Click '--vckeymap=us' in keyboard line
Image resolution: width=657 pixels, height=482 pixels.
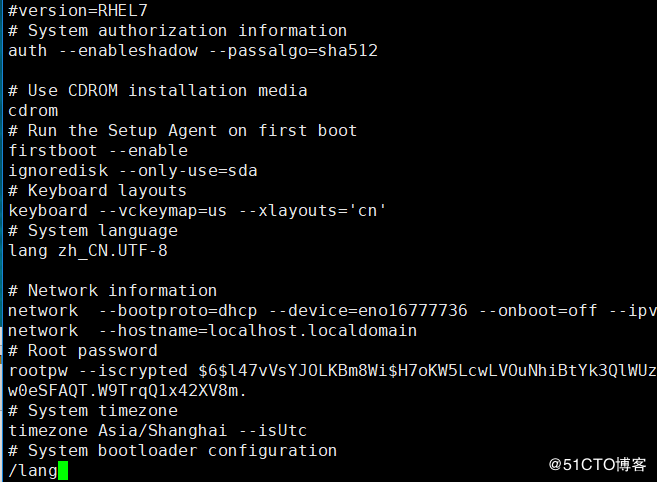[x=163, y=210]
